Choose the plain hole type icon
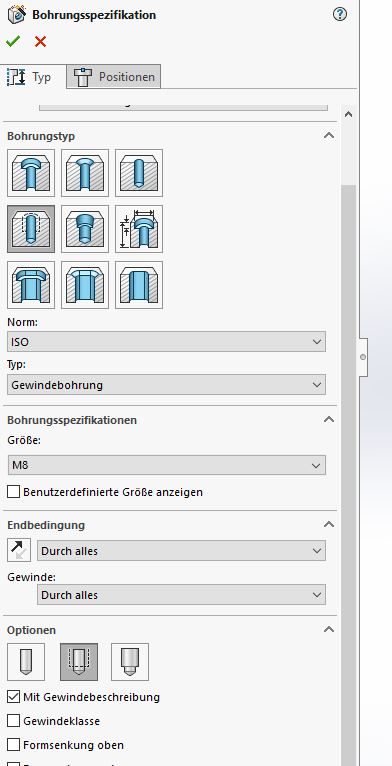Image resolution: width=392 pixels, height=766 pixels. point(139,173)
